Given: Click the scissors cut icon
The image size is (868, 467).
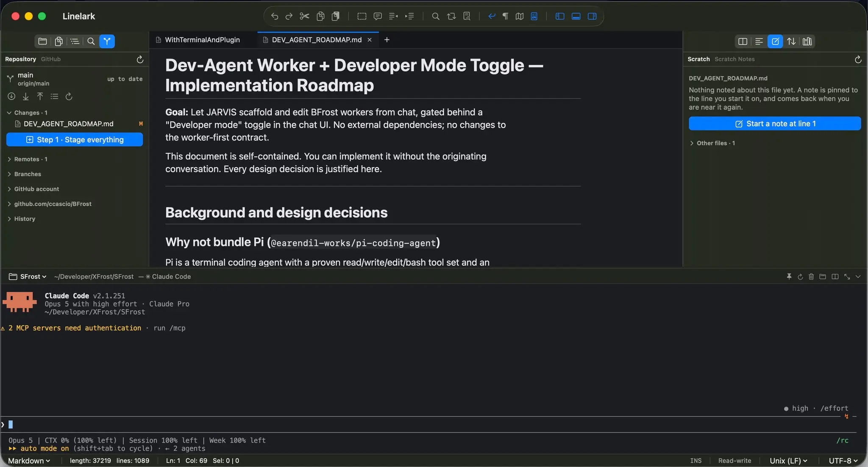Looking at the screenshot, I should click(x=304, y=16).
